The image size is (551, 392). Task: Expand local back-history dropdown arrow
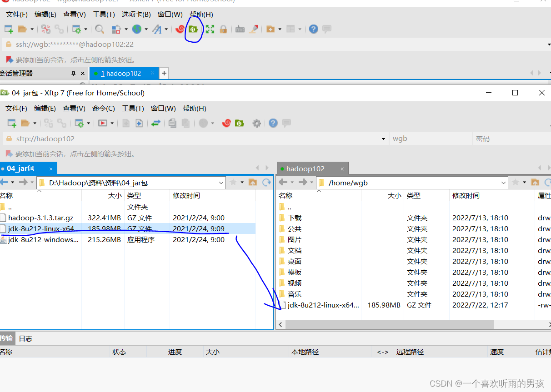(12, 182)
